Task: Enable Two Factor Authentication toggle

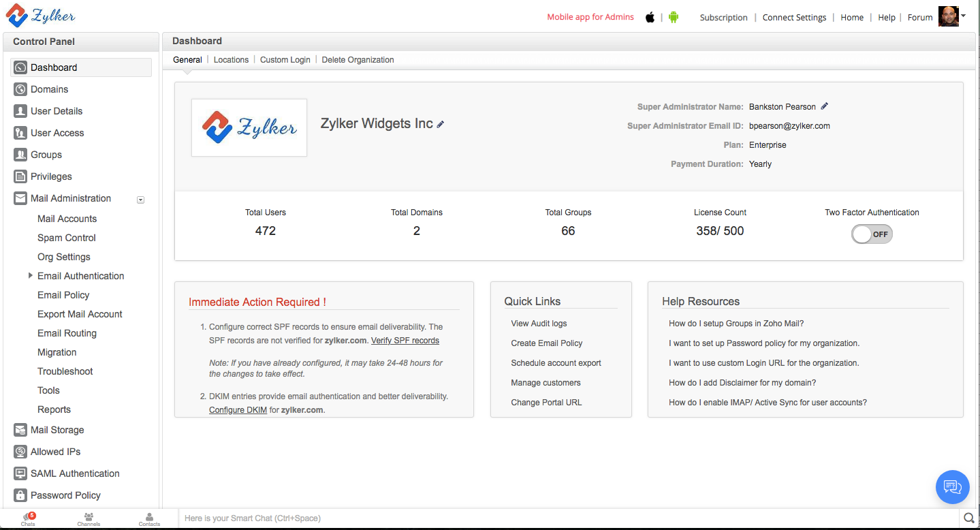Action: 872,234
